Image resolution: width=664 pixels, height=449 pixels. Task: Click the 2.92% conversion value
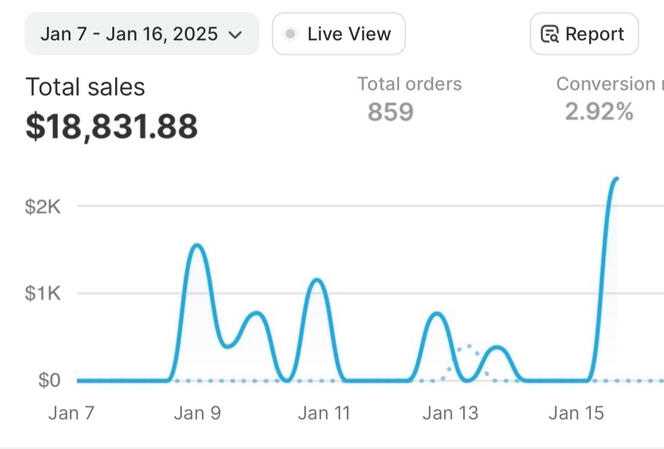click(599, 112)
